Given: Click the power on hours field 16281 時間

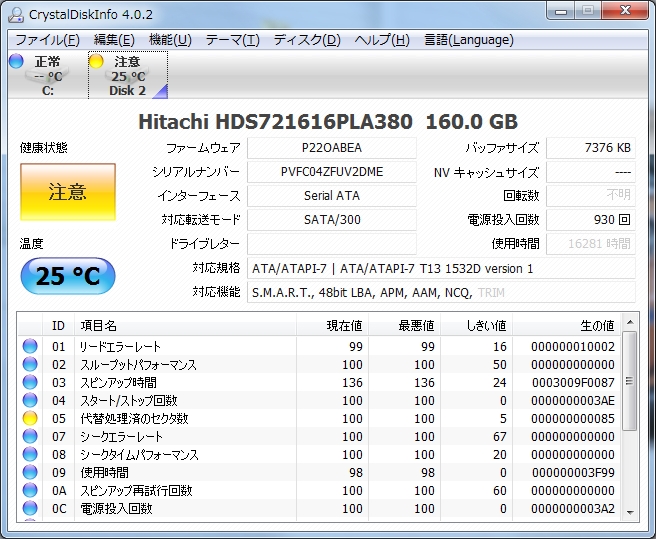Looking at the screenshot, I should click(x=591, y=244).
